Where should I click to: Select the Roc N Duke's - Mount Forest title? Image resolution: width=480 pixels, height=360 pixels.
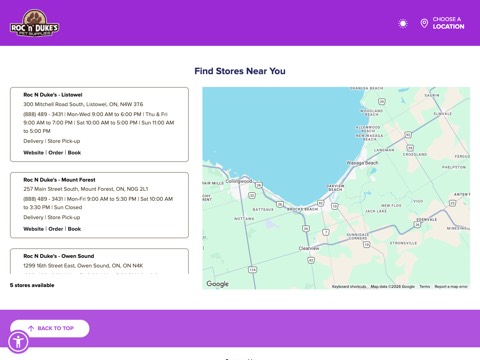pyautogui.click(x=59, y=180)
